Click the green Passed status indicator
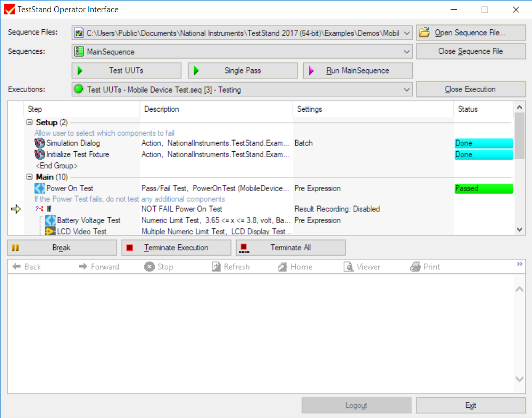This screenshot has width=532, height=418. click(483, 188)
